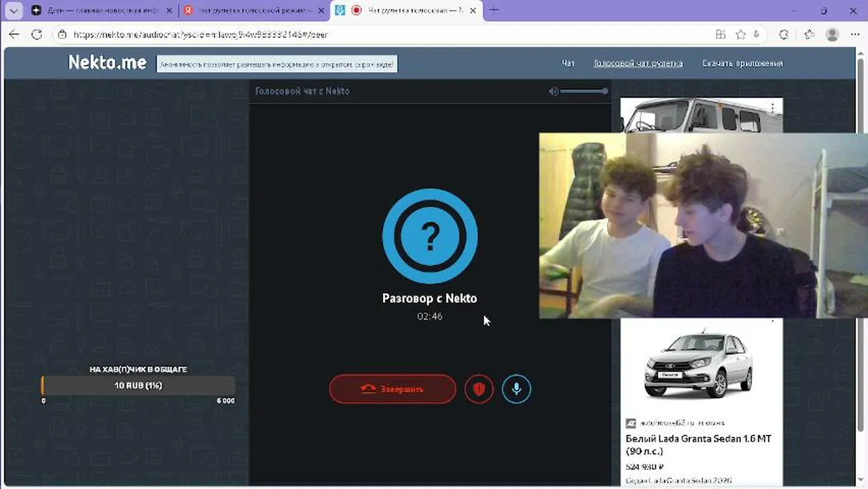Open the browser extensions icon
This screenshot has width=868, height=489.
tap(784, 35)
